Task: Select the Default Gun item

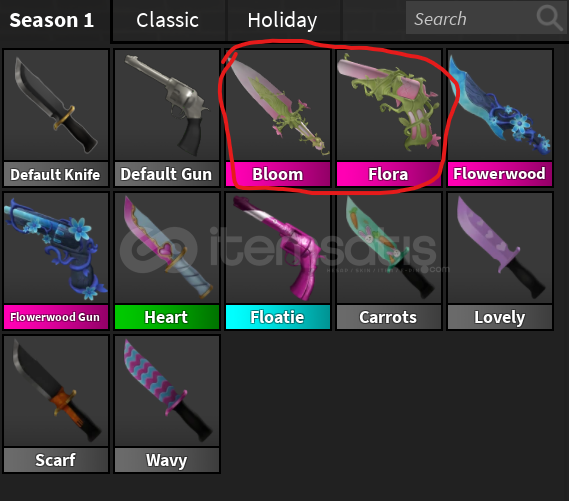Action: pos(167,118)
